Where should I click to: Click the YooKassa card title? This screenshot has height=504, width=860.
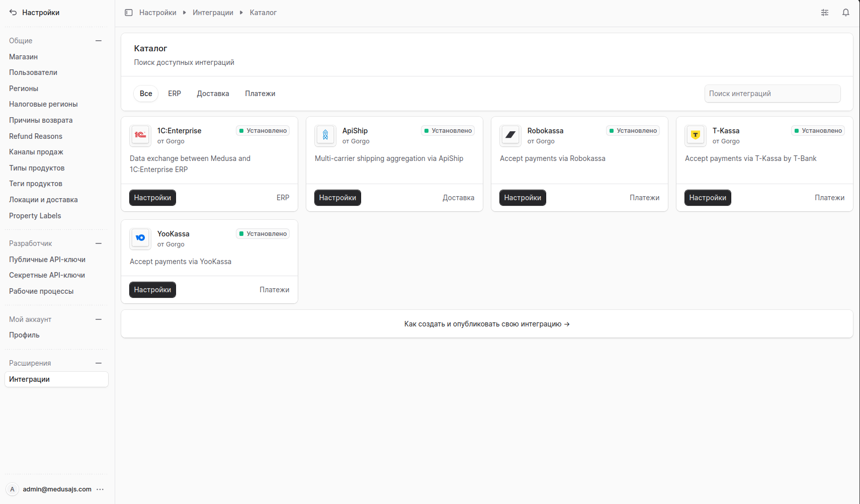pos(173,234)
